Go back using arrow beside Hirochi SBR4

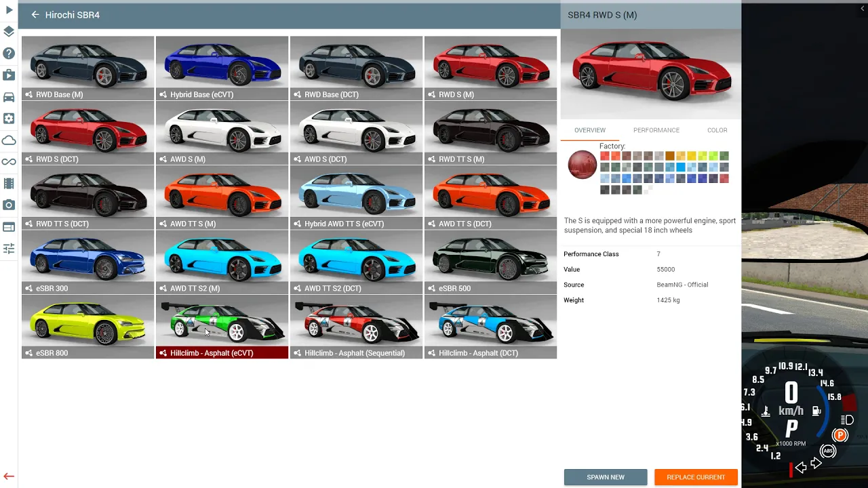(35, 14)
